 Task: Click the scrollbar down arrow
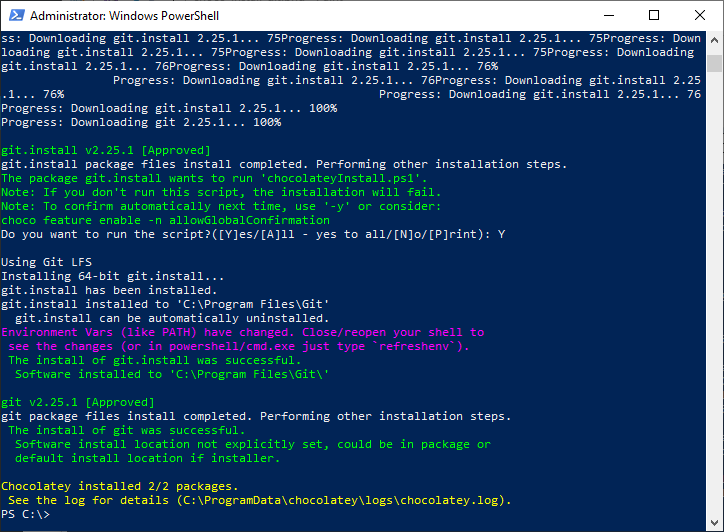714,523
